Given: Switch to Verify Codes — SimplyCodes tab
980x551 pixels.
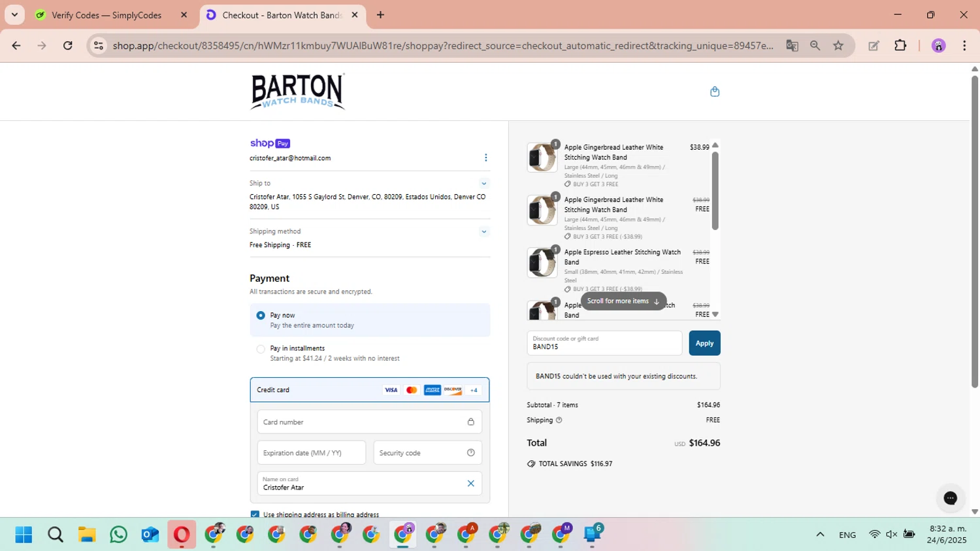Looking at the screenshot, I should click(x=106, y=15).
